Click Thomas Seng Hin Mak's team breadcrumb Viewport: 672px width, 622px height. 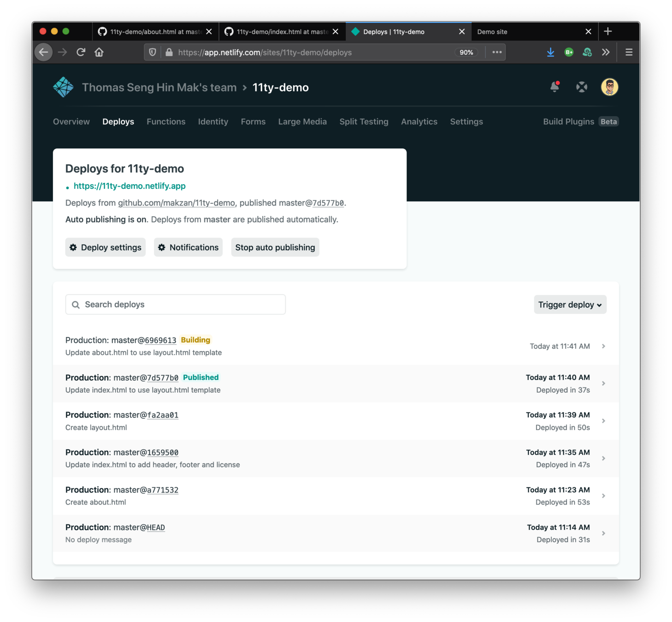159,88
